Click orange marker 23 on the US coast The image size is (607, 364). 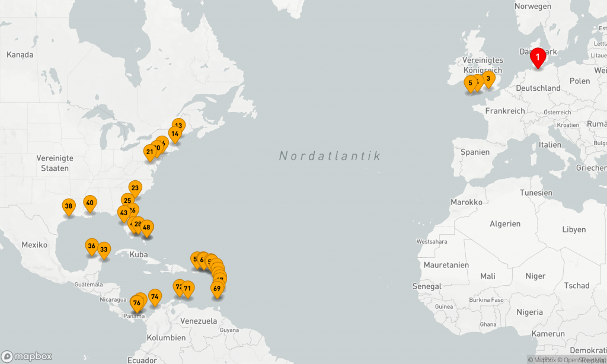click(x=135, y=188)
